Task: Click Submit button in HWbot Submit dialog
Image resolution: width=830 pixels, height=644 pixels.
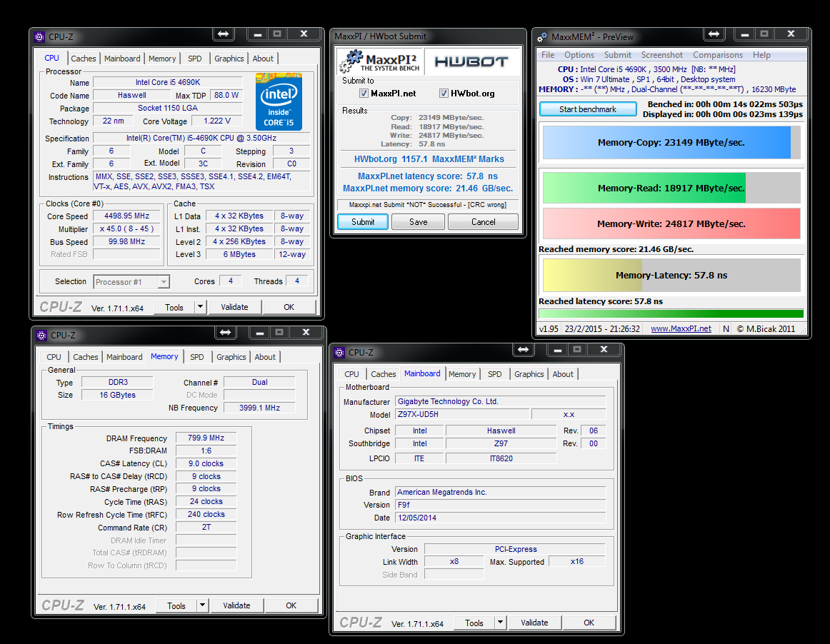Action: coord(363,222)
